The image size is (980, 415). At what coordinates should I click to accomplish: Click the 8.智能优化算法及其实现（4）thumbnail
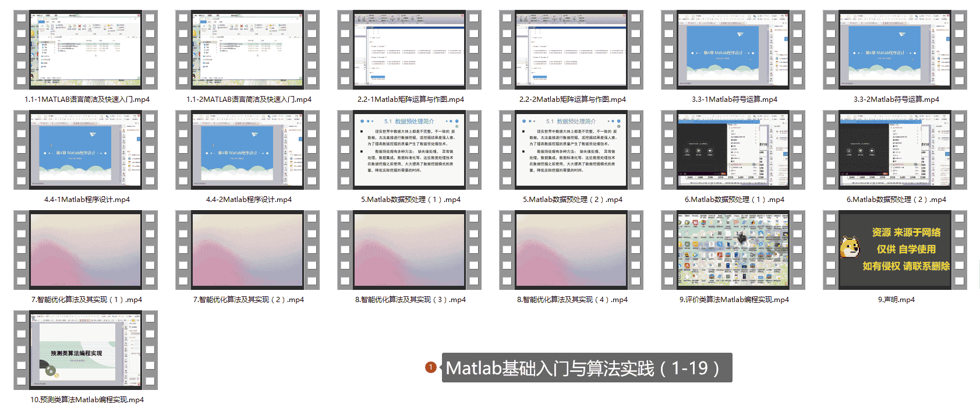(x=571, y=250)
